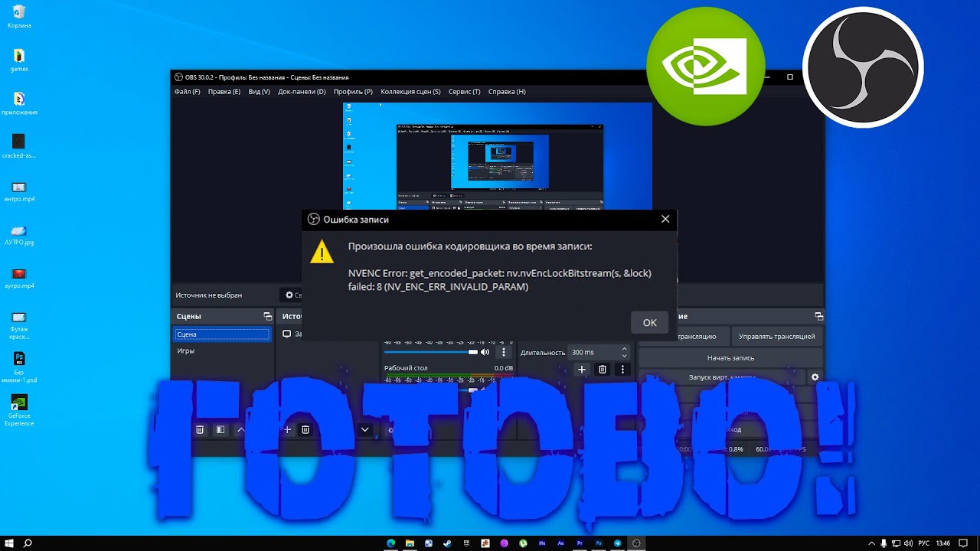Open the Профиль (P) menu
The image size is (980, 551).
(353, 92)
